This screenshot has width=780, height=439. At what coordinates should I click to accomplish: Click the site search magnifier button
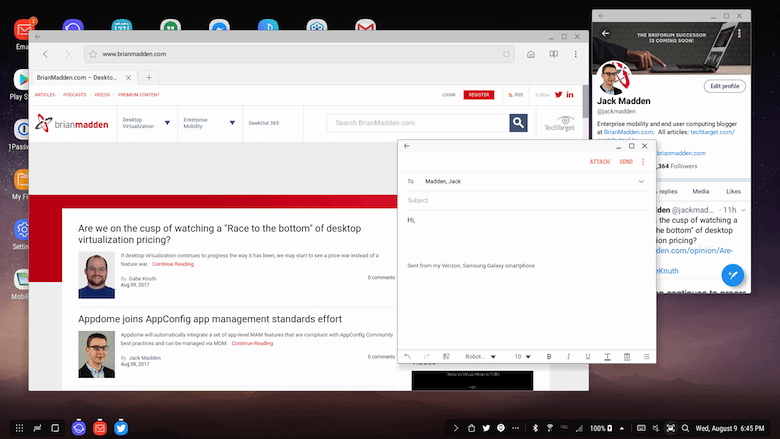tap(518, 123)
